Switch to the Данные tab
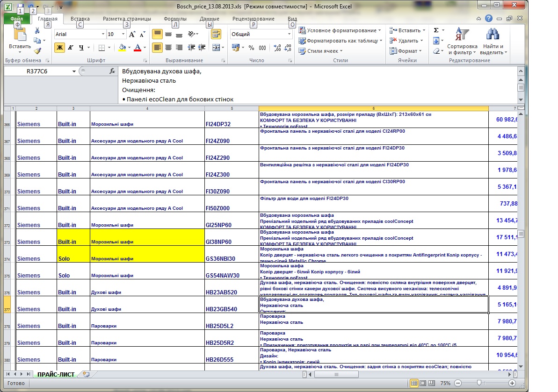 click(209, 19)
